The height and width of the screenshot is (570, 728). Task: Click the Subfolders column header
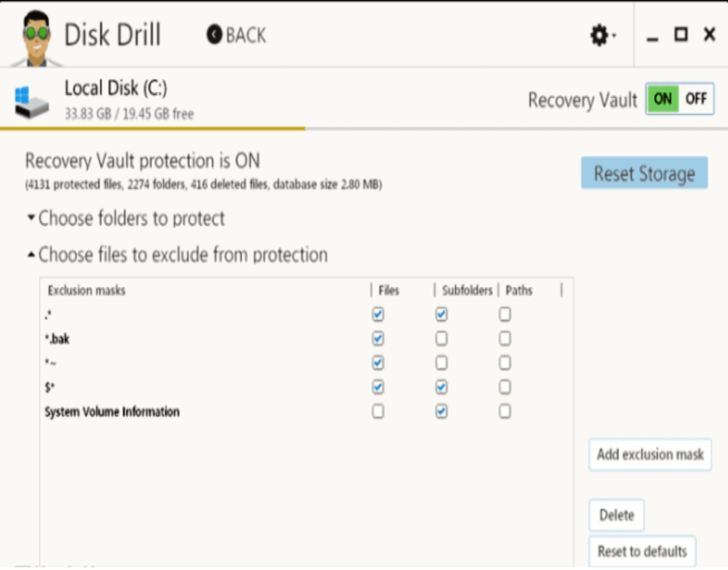pyautogui.click(x=467, y=291)
